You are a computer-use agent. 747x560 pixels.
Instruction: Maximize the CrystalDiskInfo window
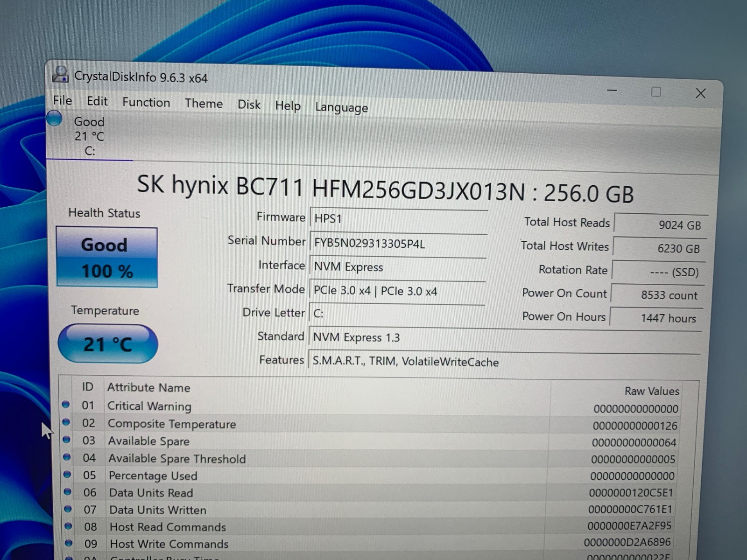(x=656, y=92)
